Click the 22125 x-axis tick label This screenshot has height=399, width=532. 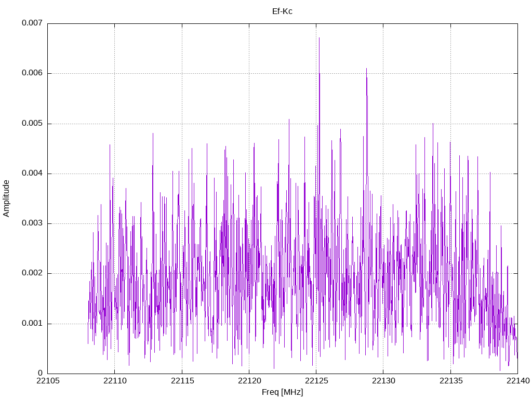pyautogui.click(x=316, y=381)
